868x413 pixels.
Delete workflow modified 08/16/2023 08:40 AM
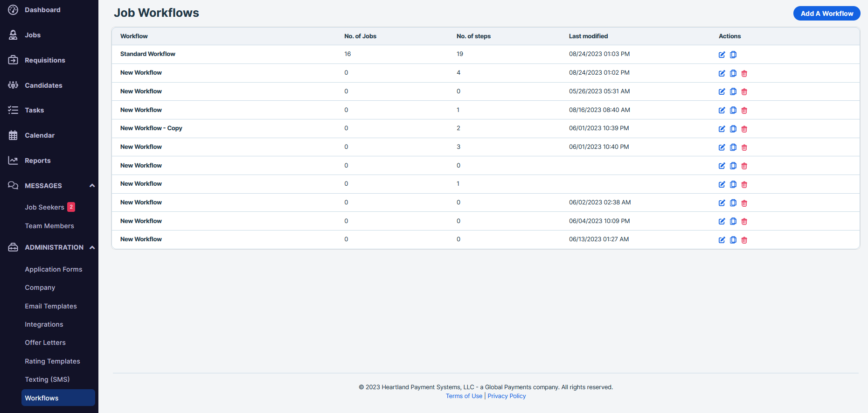coord(744,110)
